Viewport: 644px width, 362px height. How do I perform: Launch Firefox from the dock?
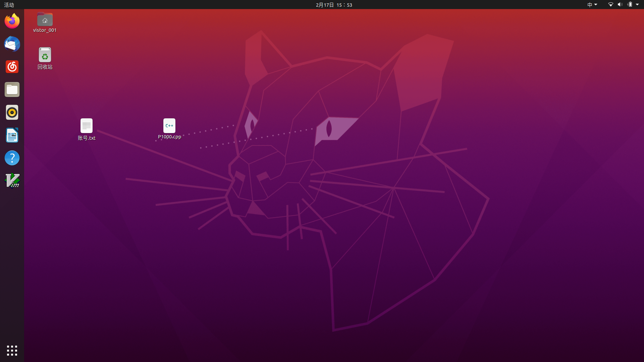click(x=12, y=21)
